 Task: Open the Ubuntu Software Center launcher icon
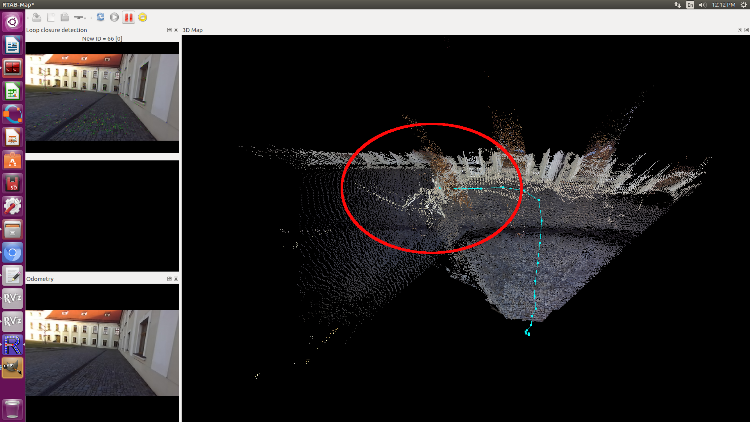[12, 160]
